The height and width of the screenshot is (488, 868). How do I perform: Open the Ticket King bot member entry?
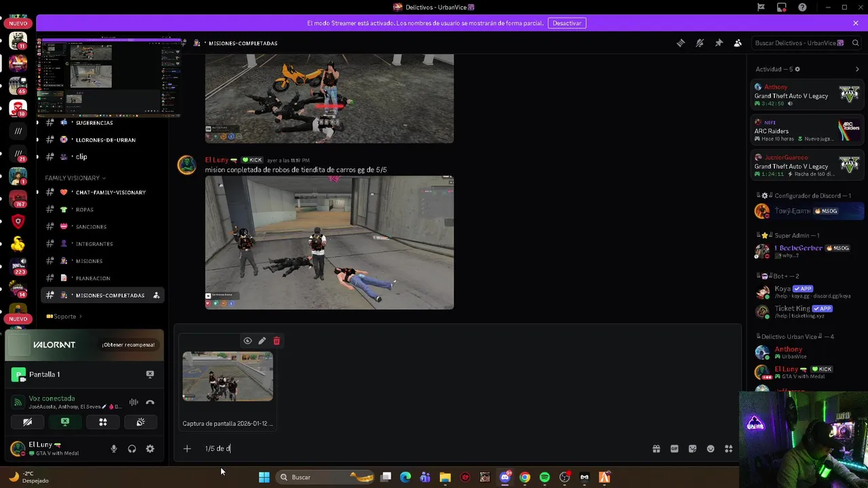point(807,312)
